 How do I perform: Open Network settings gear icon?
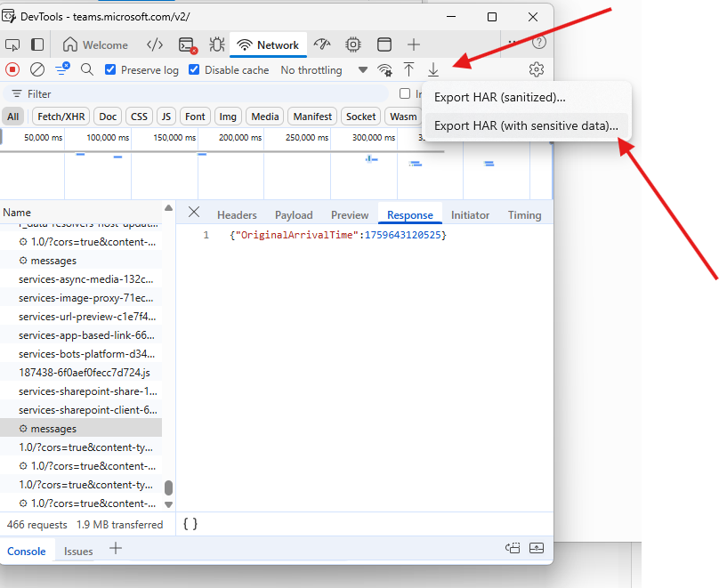click(x=536, y=69)
